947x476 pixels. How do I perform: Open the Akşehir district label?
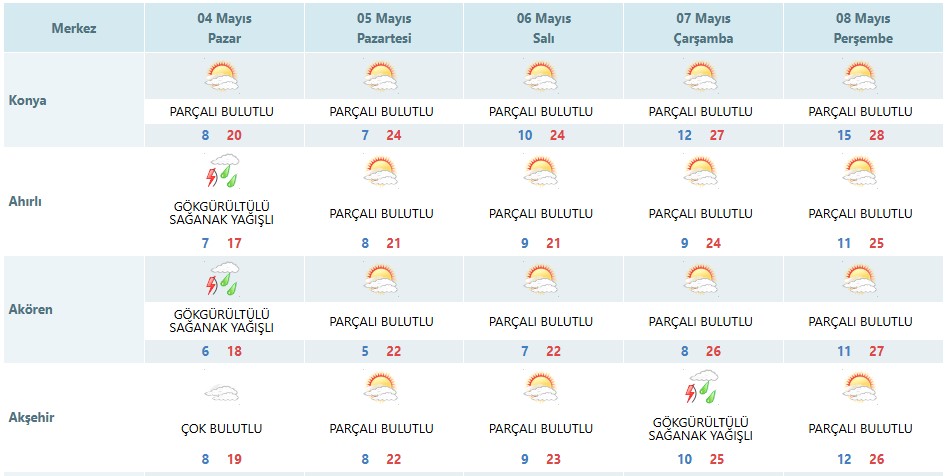point(31,417)
